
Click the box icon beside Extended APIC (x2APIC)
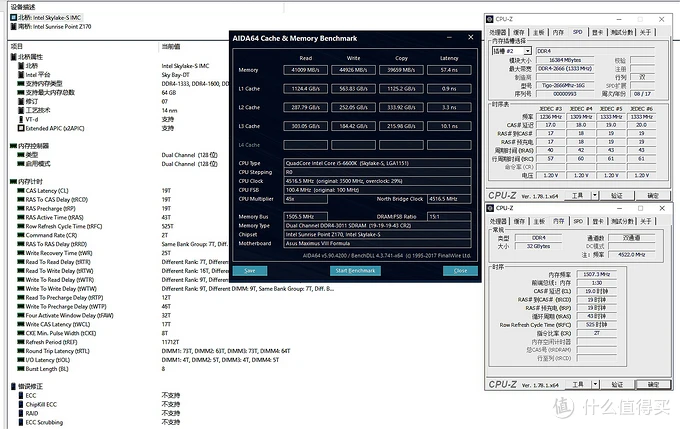(21, 128)
